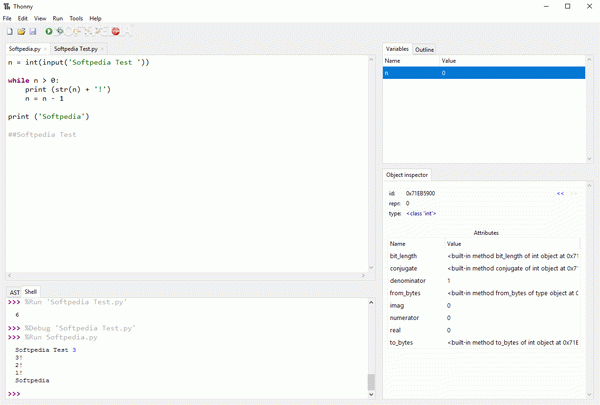The width and height of the screenshot is (600, 405).
Task: Open the File menu
Action: (7, 18)
